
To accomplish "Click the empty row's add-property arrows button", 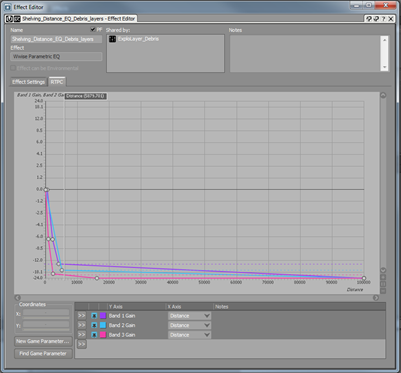I will tap(82, 344).
